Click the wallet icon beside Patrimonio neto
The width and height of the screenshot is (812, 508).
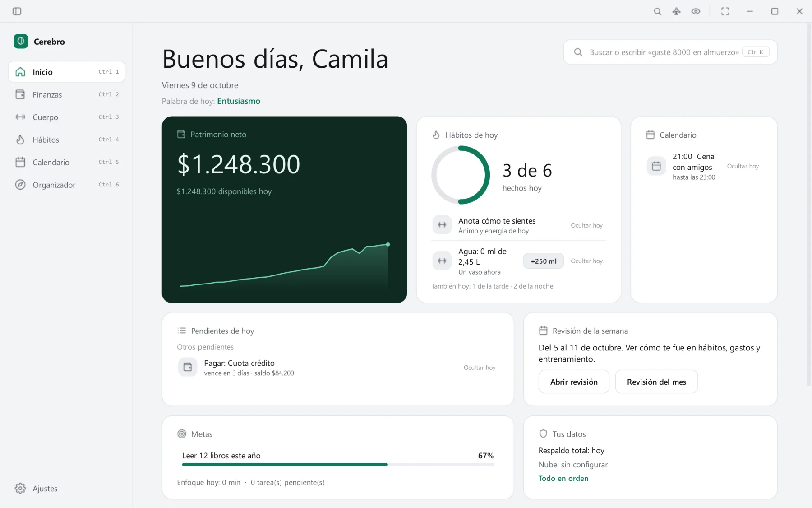tap(181, 134)
